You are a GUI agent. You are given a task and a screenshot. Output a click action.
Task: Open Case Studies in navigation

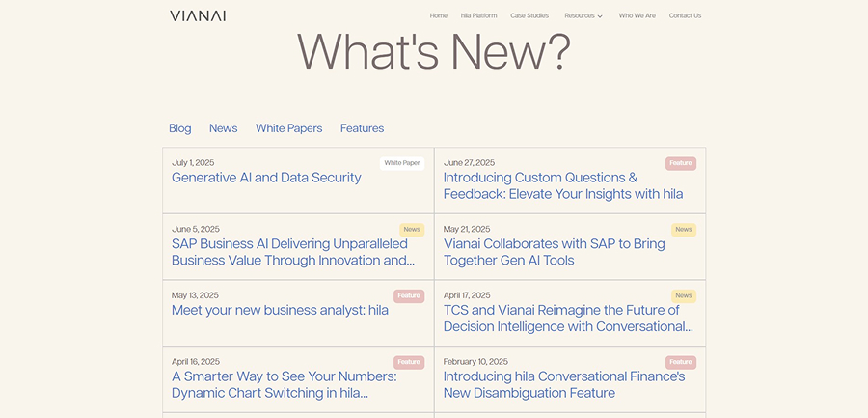(x=529, y=15)
